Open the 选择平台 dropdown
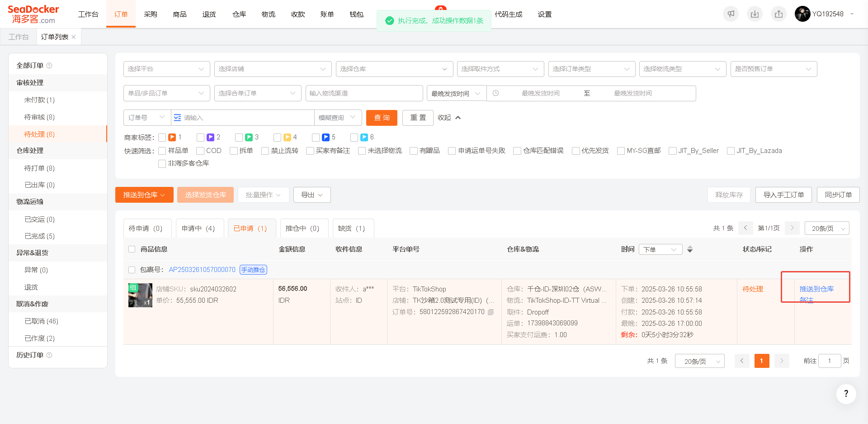 click(x=166, y=69)
